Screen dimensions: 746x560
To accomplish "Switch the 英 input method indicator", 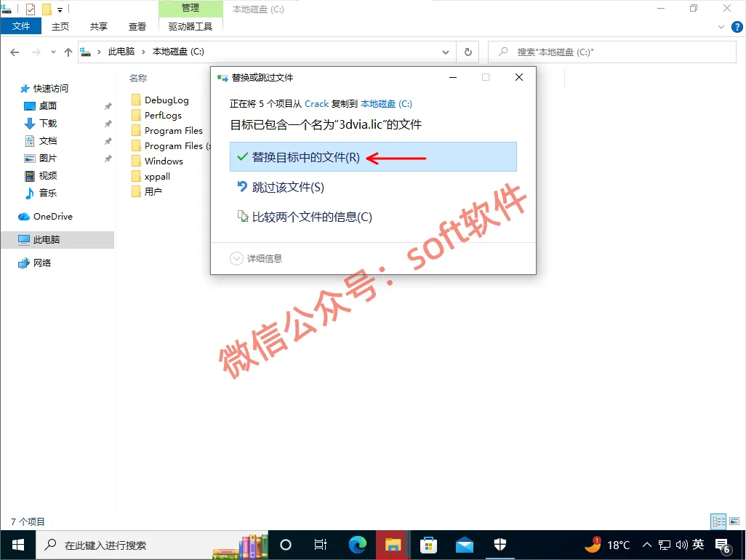I will tap(699, 544).
